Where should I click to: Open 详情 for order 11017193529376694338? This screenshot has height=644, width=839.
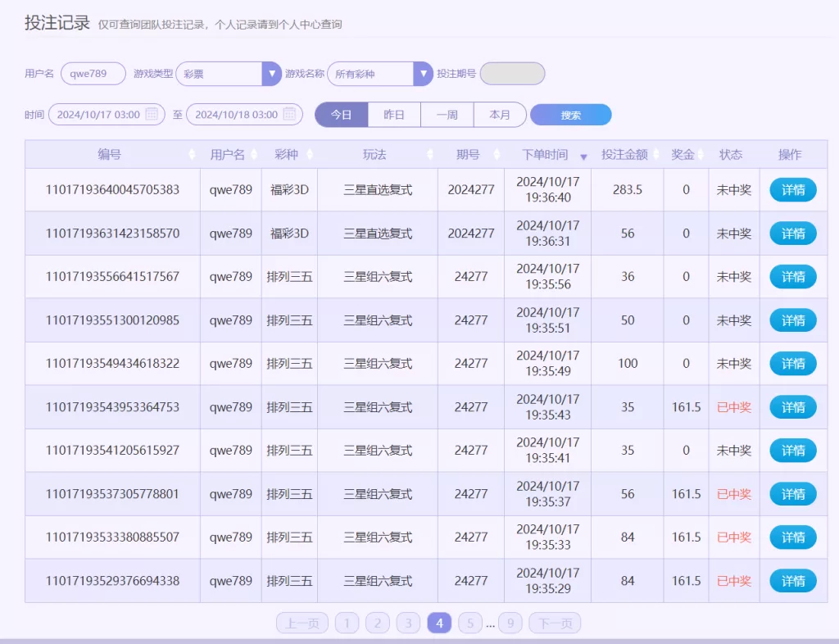coord(793,581)
